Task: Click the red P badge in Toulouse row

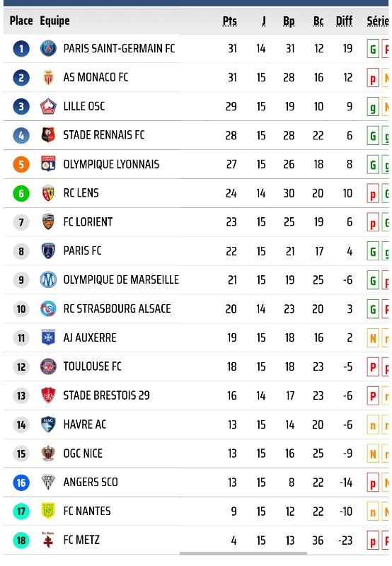Action: [373, 367]
